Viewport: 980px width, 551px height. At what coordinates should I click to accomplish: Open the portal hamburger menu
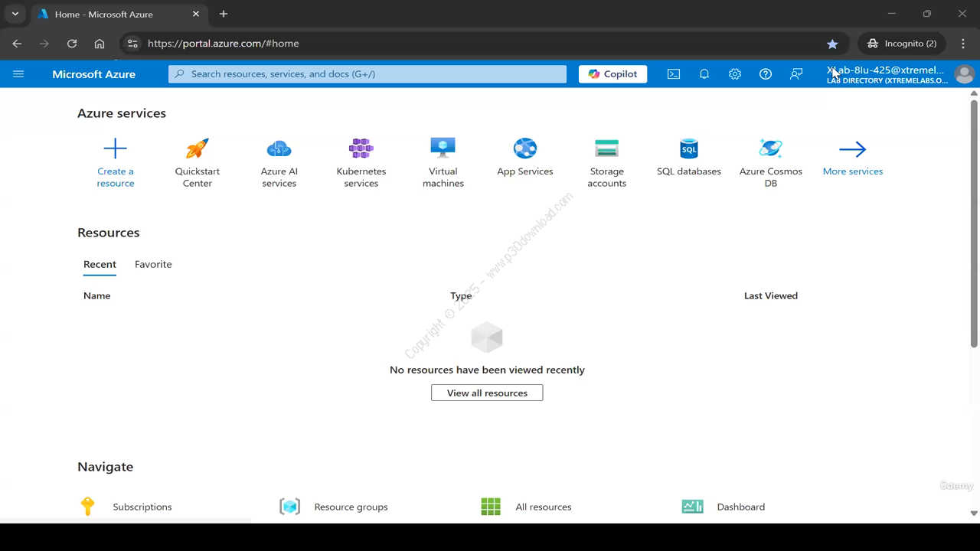click(x=18, y=74)
